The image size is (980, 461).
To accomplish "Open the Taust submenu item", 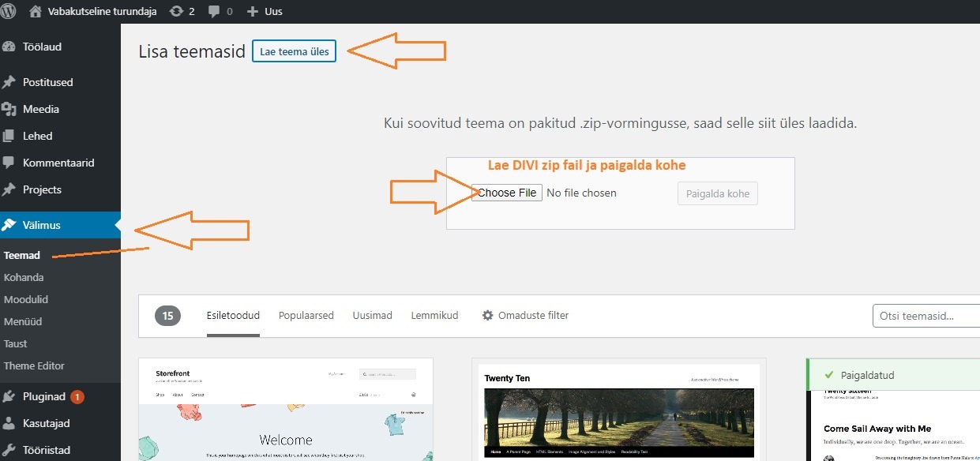I will click(16, 343).
